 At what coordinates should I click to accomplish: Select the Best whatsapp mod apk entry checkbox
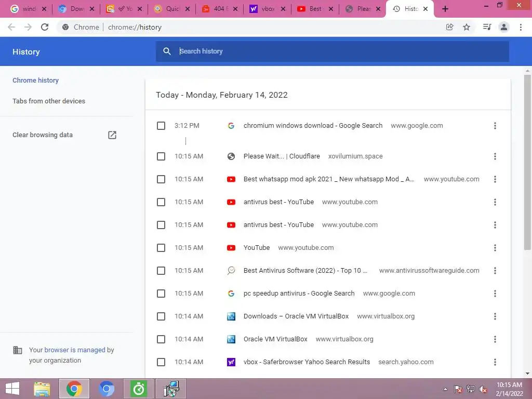tap(161, 179)
